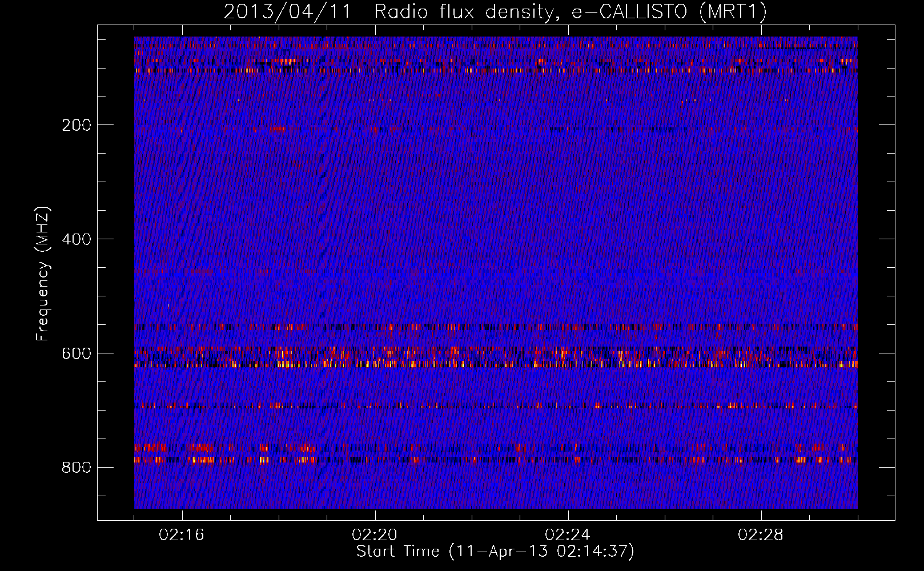This screenshot has height=571, width=924.
Task: Click the 02:28 time tick label
Action: pos(761,535)
